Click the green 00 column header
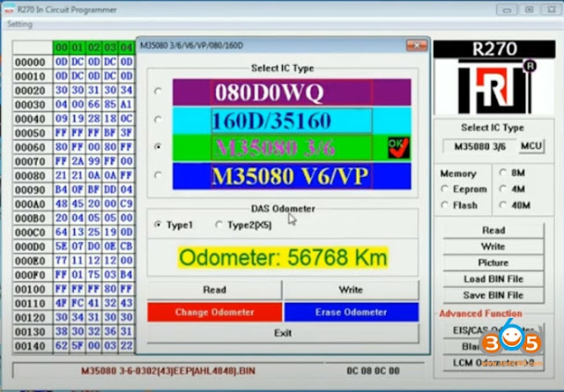Image resolution: width=564 pixels, height=392 pixels. pos(61,48)
